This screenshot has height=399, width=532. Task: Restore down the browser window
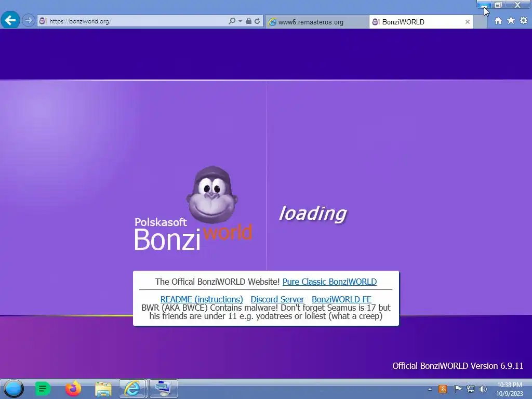pyautogui.click(x=498, y=5)
